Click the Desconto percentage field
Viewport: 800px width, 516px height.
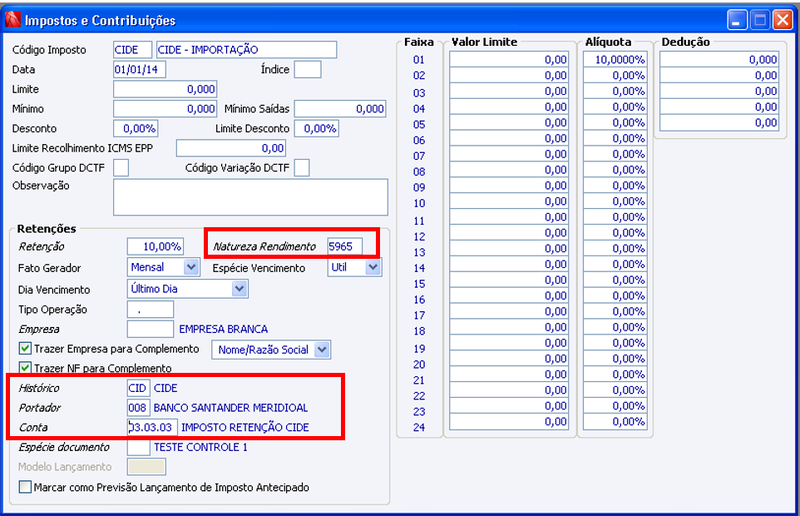coord(136,129)
